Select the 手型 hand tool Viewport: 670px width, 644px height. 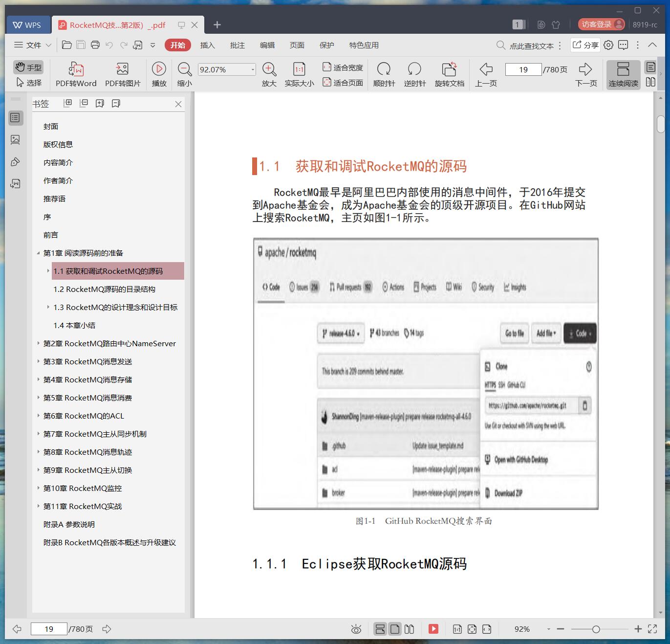coord(28,67)
